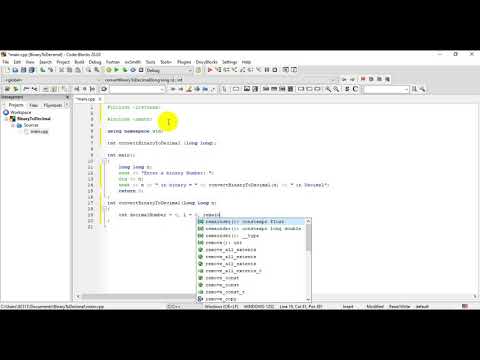
Task: Click the Break debugger pause icon
Action: pos(267,70)
